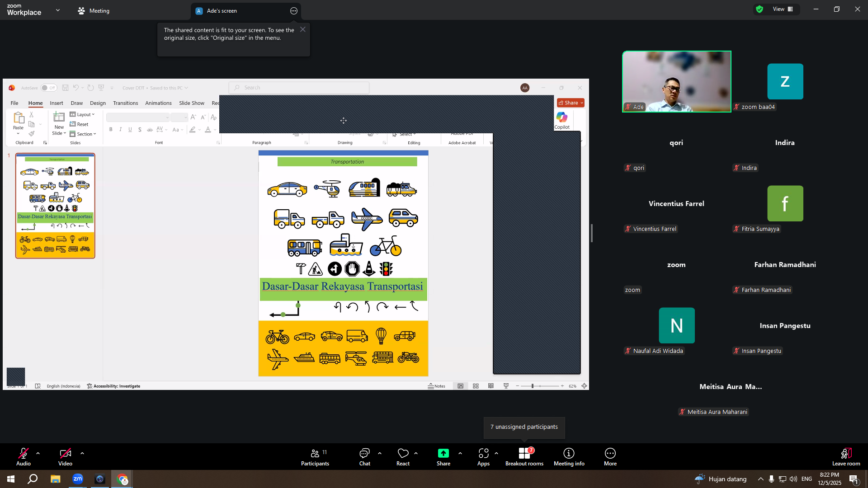Click the Copy icon in Clipboard group

[31, 124]
